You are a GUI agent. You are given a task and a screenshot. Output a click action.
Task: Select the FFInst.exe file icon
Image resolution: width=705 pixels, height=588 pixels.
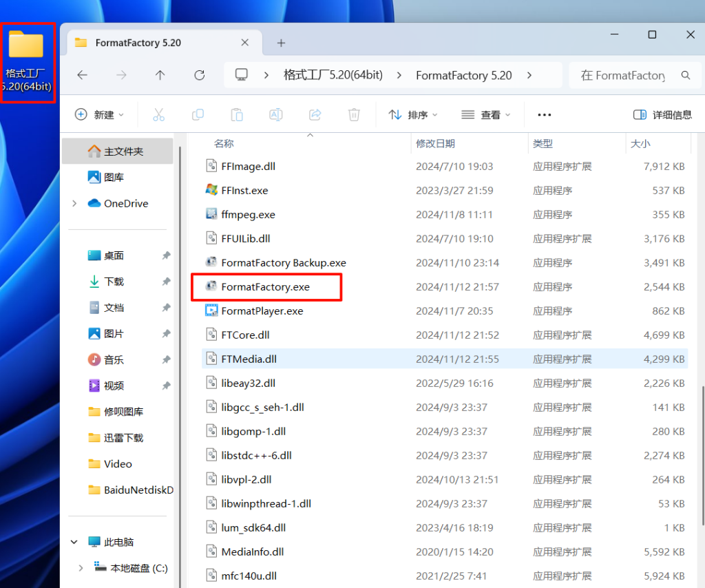[211, 190]
